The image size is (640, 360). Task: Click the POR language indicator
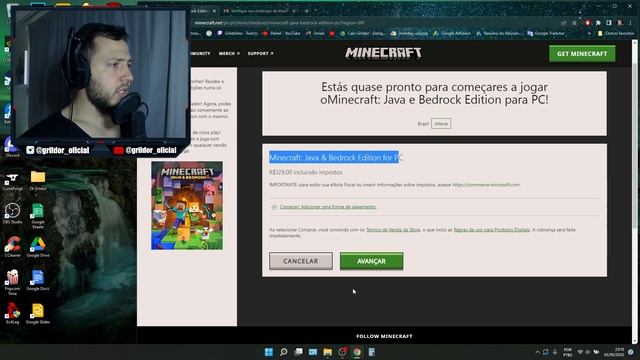[567, 352]
